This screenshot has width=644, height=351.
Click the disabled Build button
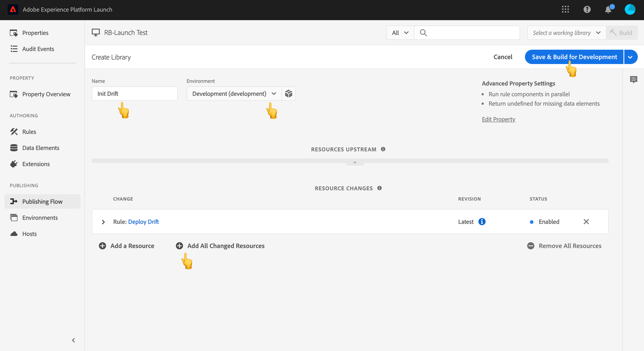[x=621, y=33]
